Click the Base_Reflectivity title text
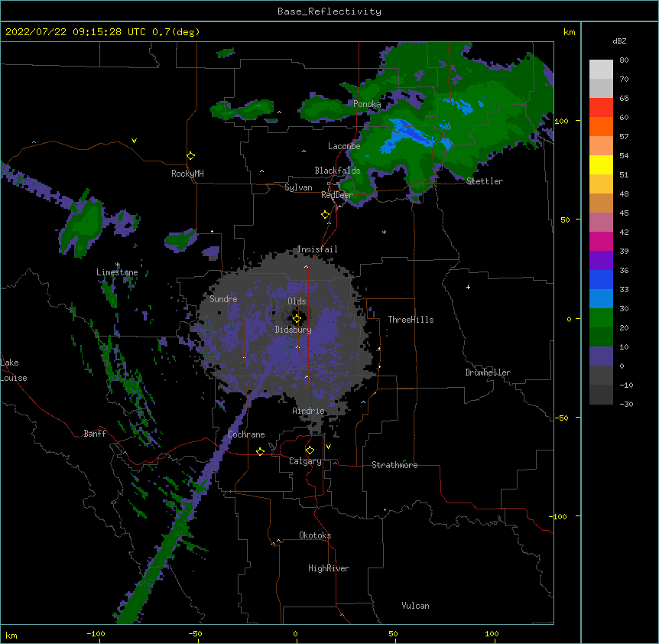The width and height of the screenshot is (659, 644). pos(329,11)
